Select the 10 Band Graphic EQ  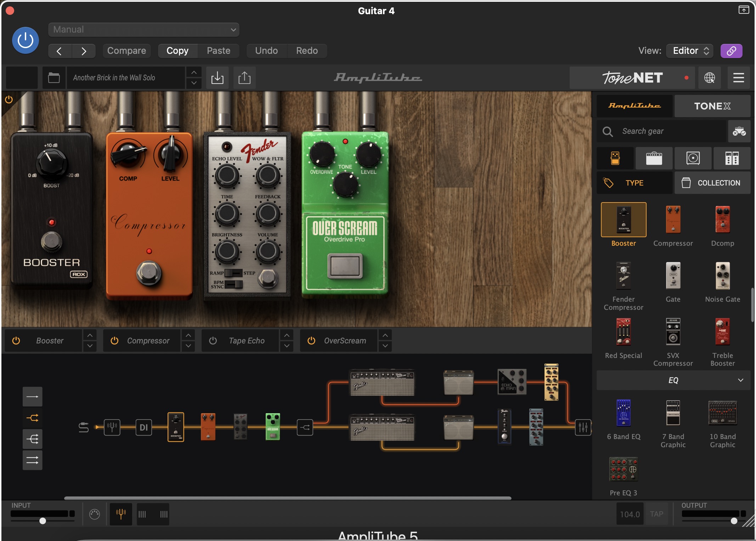(x=722, y=413)
